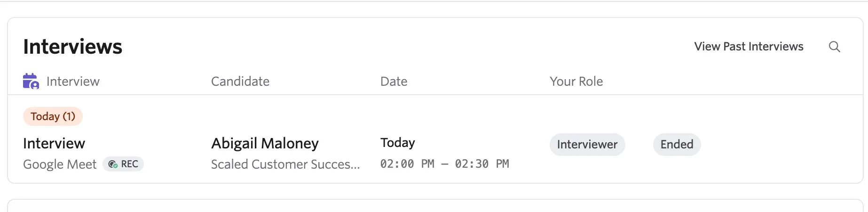Open View Past Interviews
This screenshot has width=868, height=212.
[x=749, y=47]
